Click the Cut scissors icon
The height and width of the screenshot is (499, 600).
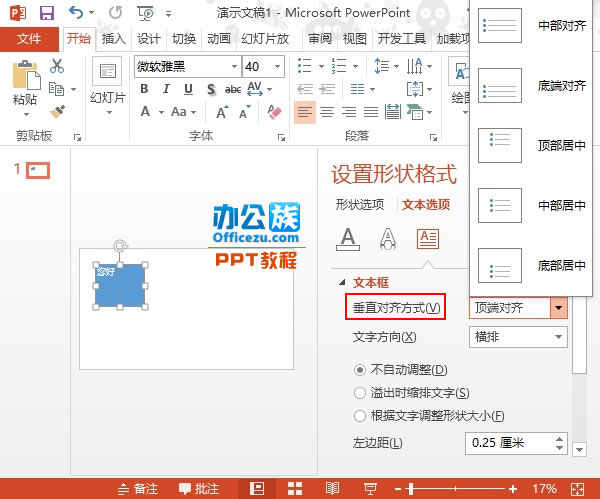click(x=57, y=66)
